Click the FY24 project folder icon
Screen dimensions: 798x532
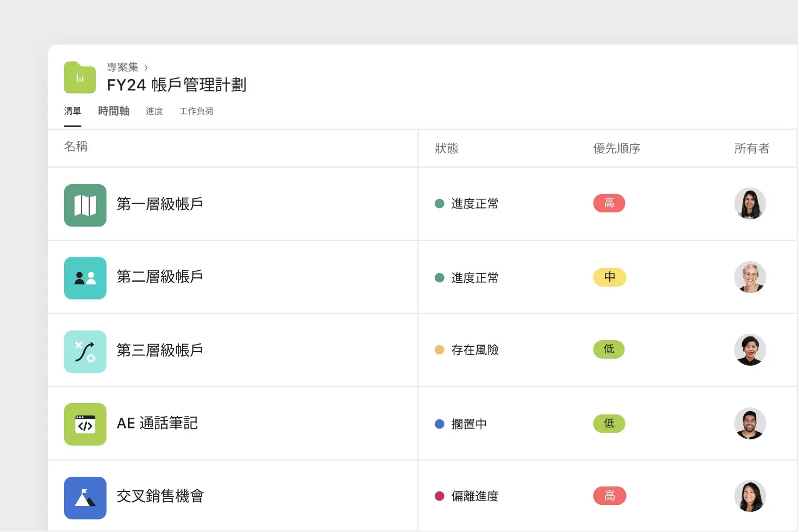pos(80,77)
